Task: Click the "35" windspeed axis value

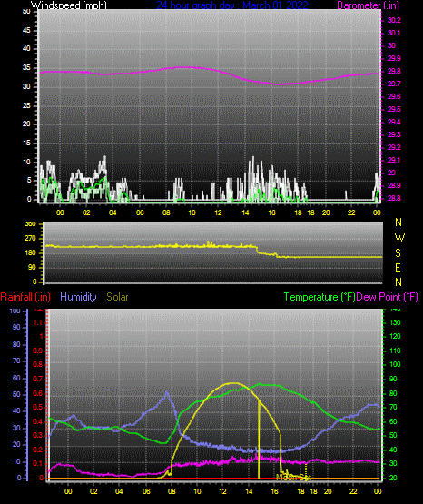Action: pyautogui.click(x=26, y=67)
